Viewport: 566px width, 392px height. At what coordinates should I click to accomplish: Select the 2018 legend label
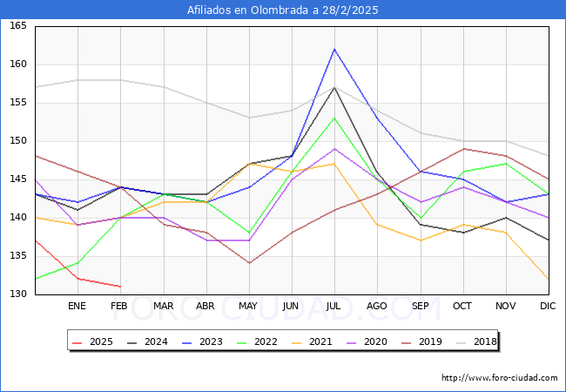[485, 341]
